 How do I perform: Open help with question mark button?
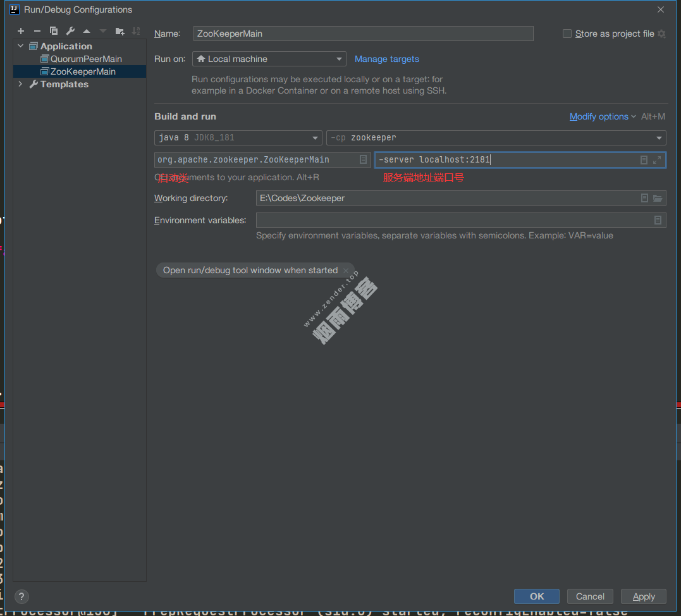click(21, 596)
